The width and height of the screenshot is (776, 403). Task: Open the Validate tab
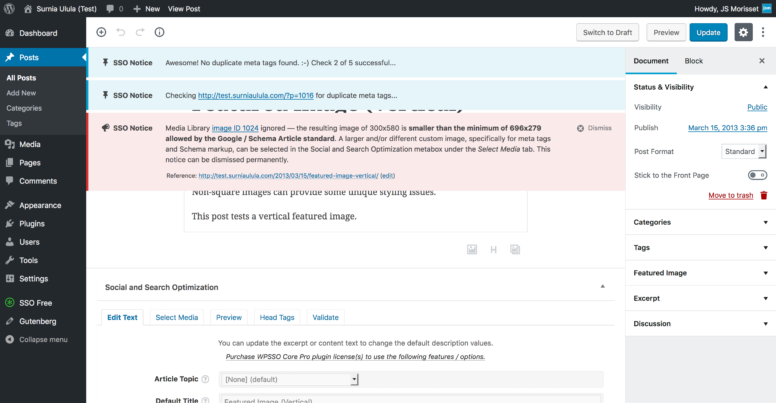coord(325,317)
